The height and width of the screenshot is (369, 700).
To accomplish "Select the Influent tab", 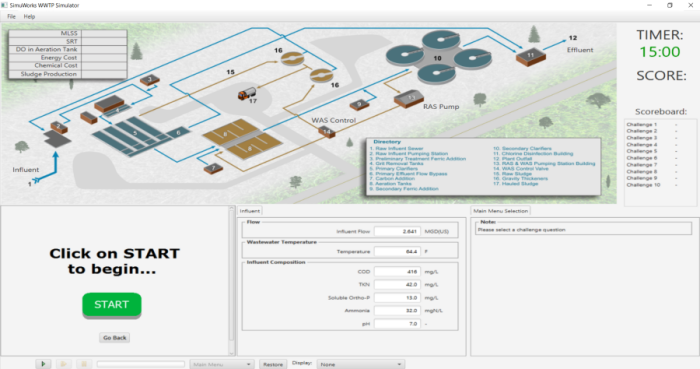I will pos(250,211).
